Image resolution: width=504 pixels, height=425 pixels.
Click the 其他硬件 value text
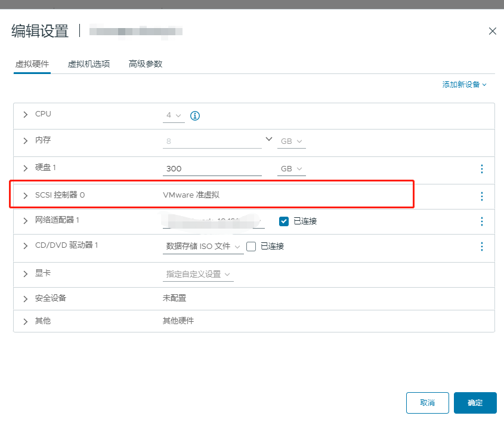[x=178, y=321]
